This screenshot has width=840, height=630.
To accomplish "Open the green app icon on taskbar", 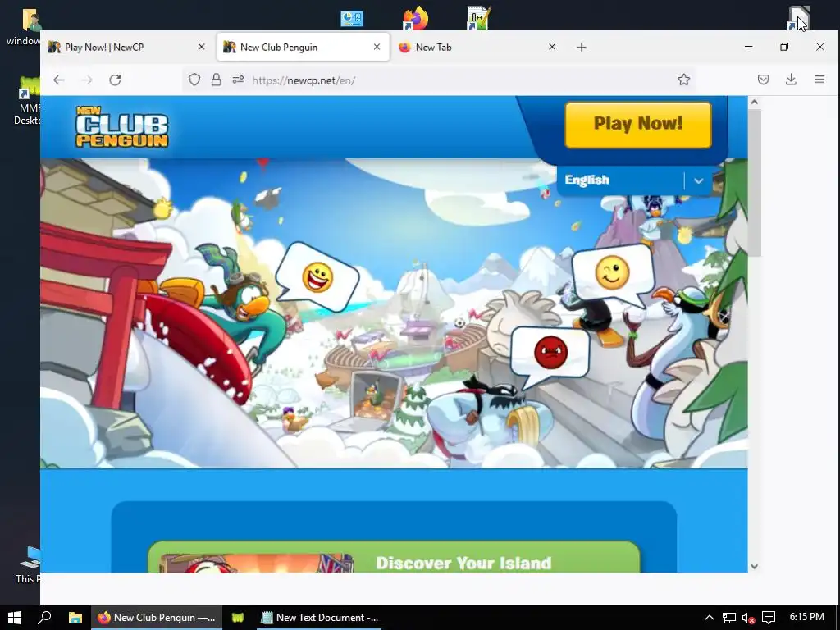I will (x=237, y=618).
